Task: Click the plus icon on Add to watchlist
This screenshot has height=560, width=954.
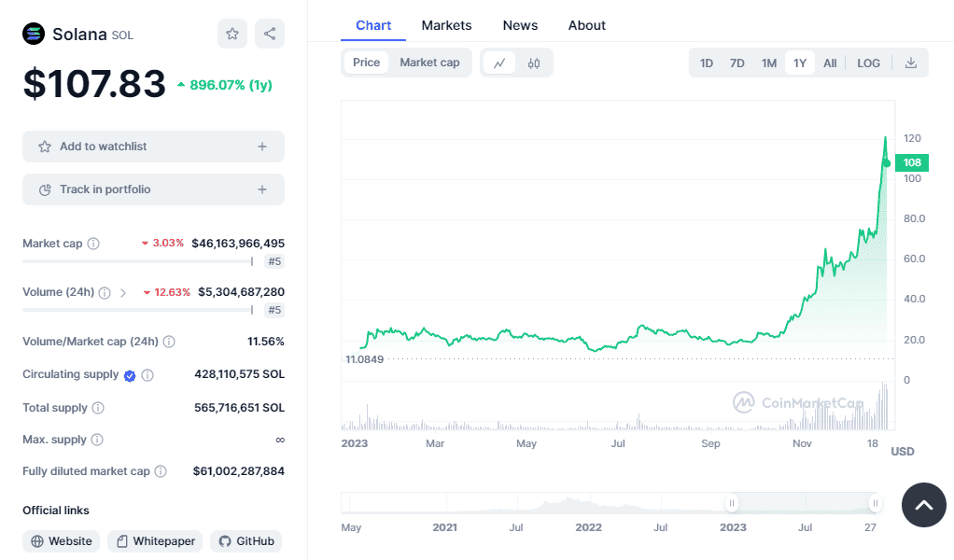Action: 262,147
